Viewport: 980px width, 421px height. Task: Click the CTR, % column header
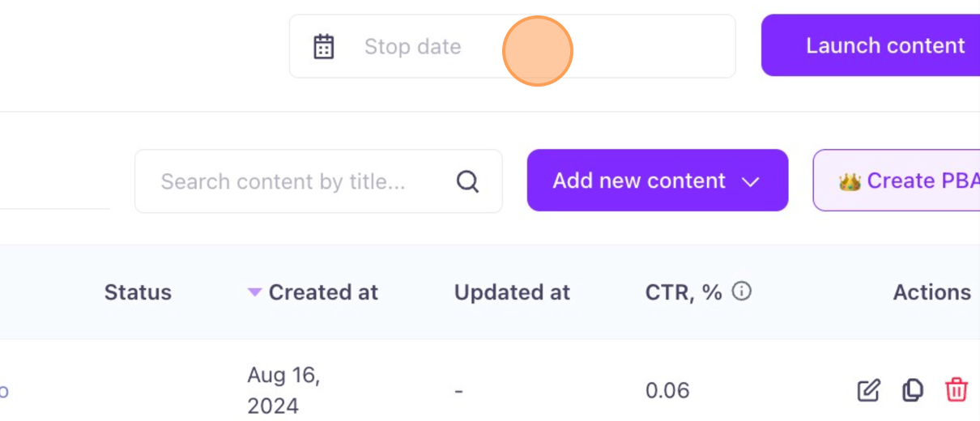pos(684,292)
